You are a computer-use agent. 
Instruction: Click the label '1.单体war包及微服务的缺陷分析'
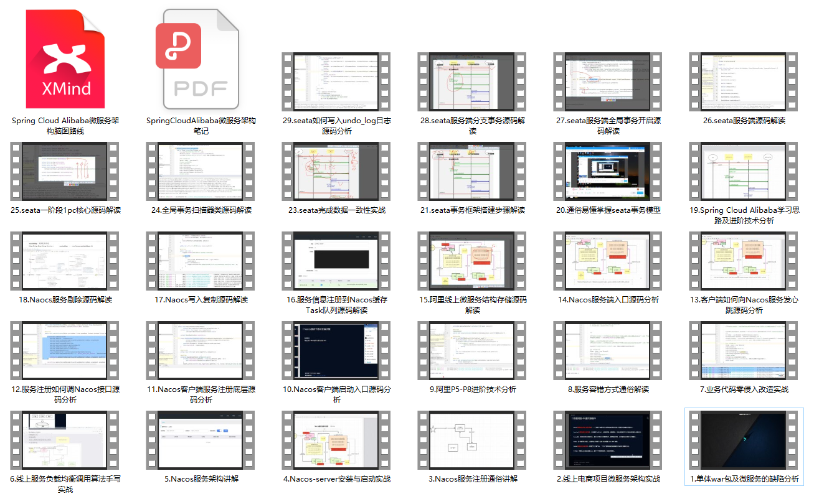[x=744, y=479]
